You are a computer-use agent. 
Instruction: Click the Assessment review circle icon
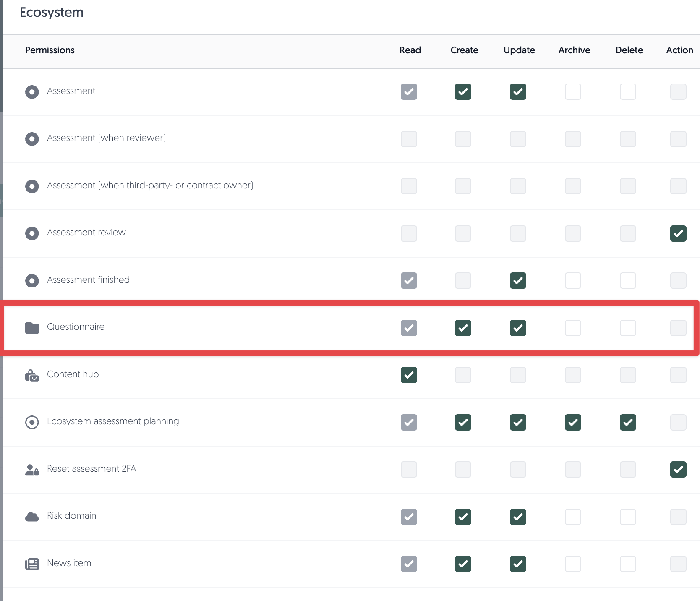click(x=32, y=233)
